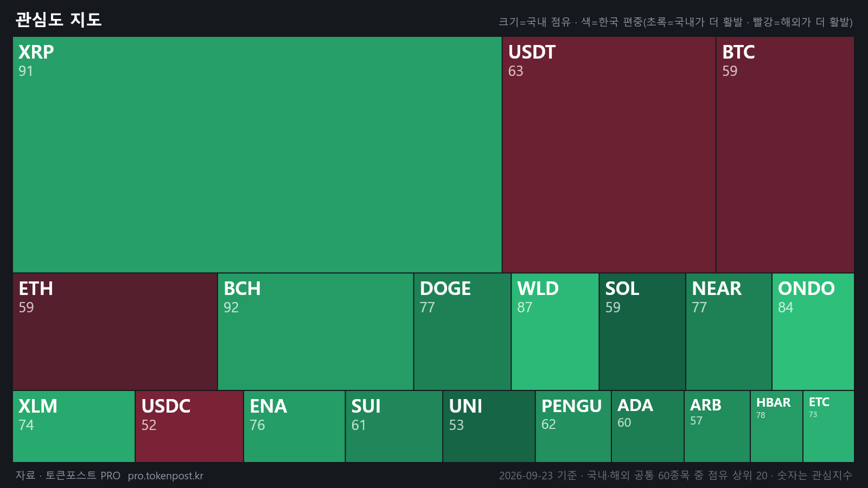Choose the DOGE treemap cell

[462, 331]
